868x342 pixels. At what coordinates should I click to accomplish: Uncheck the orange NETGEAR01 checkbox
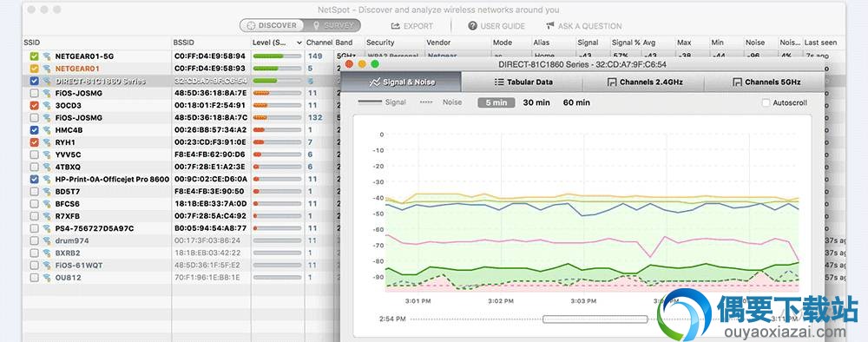35,69
